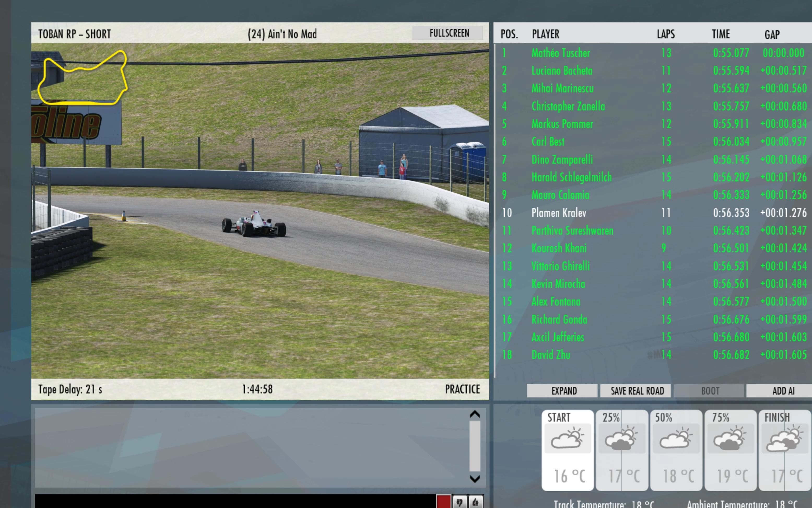Viewport: 812px width, 508px height.
Task: Click the greyed BOOT button
Action: (710, 391)
